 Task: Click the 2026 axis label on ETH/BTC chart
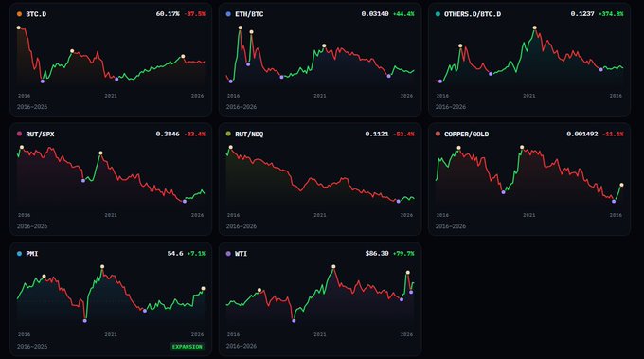coord(406,96)
